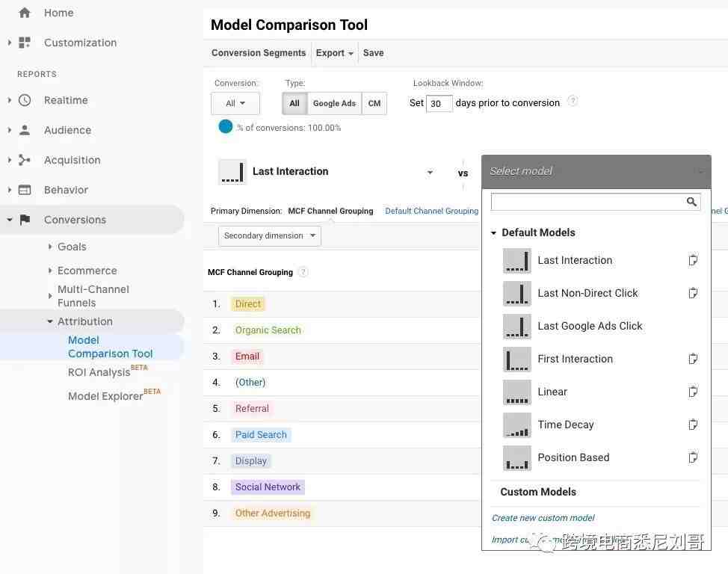
Task: Click the selected Last Interaction model thumbnail
Action: pos(232,172)
